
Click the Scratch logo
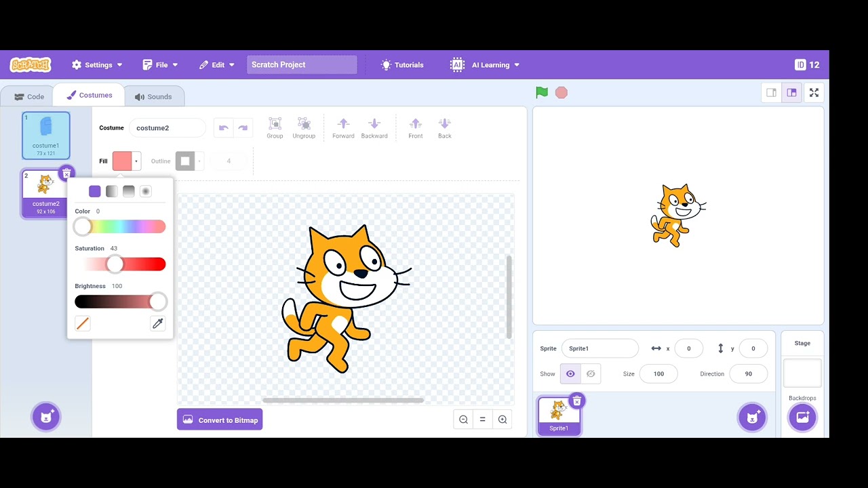[31, 65]
